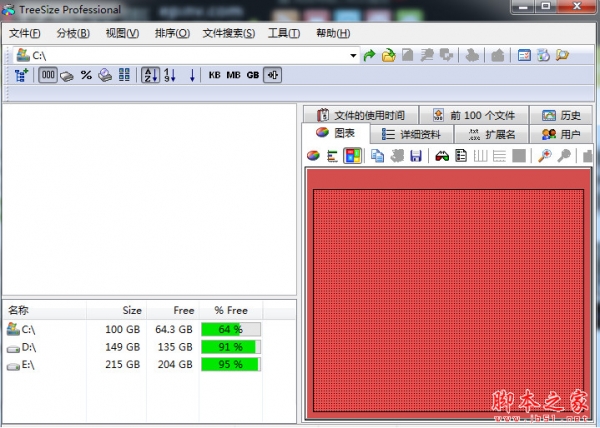Image resolution: width=600 pixels, height=428 pixels.
Task: Select the E:\ drive row
Action: coord(149,365)
